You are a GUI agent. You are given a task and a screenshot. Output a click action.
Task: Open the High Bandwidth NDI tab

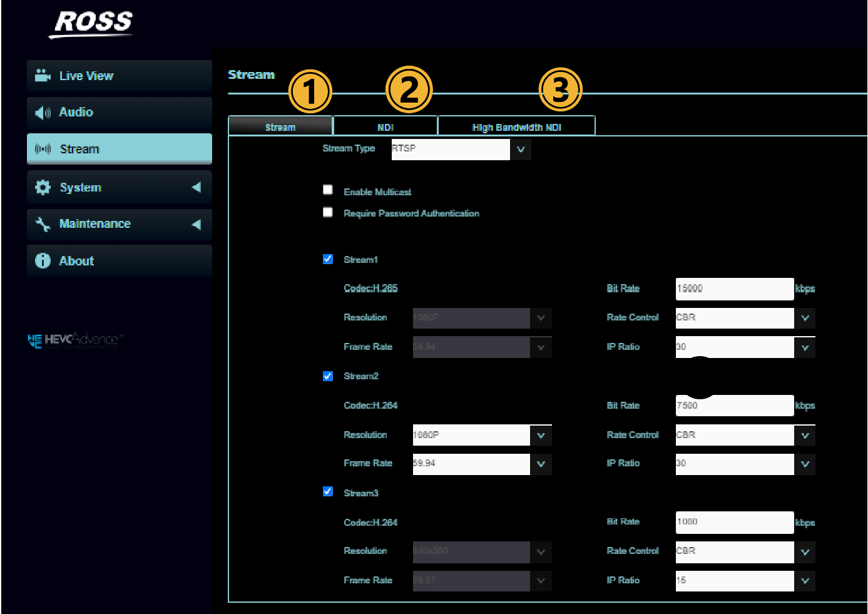516,127
